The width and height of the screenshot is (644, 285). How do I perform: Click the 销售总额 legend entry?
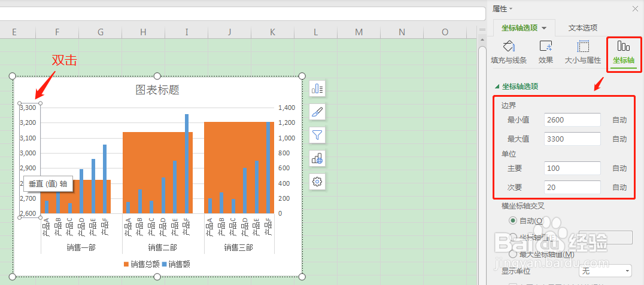[141, 265]
